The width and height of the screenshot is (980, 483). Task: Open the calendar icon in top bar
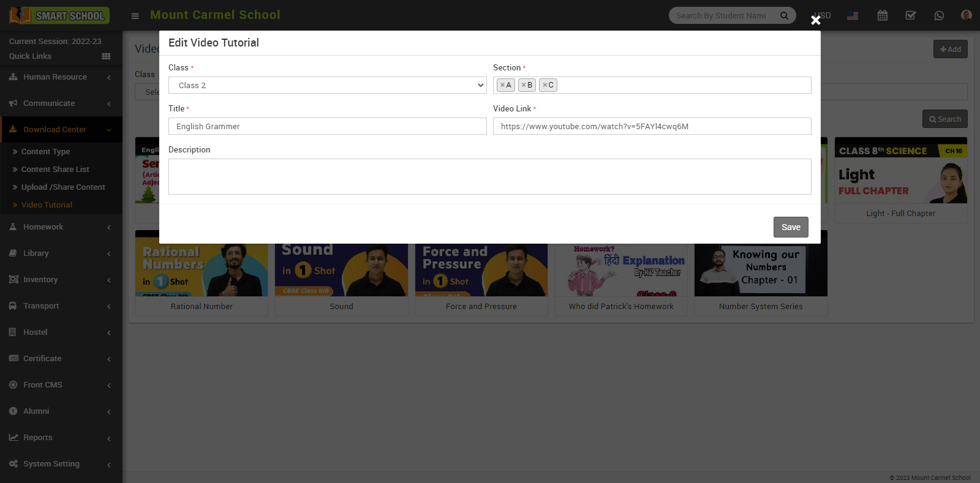click(x=882, y=15)
